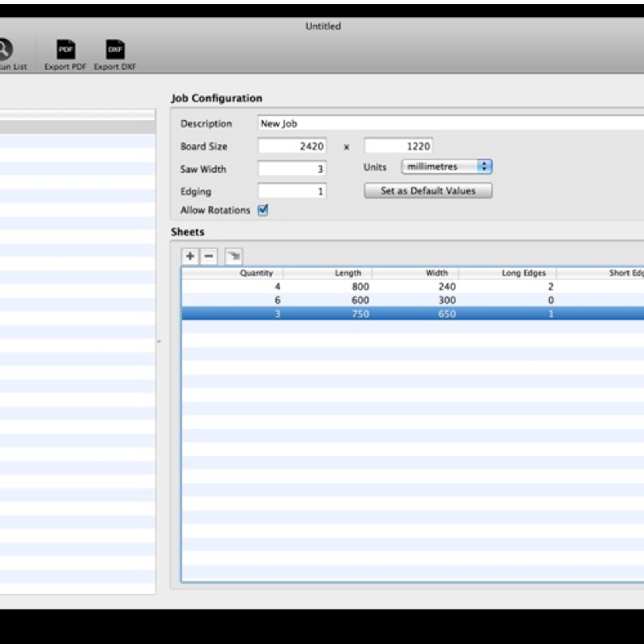Select Length cell 800
The image size is (644, 644).
point(360,287)
